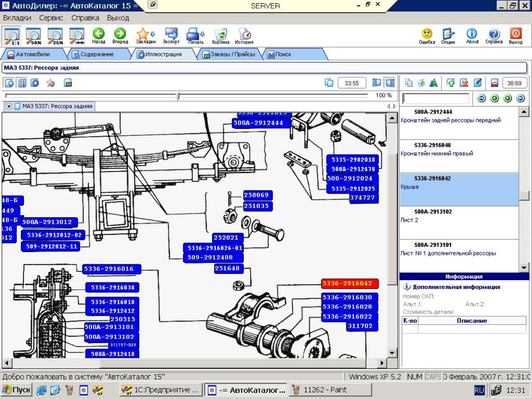Toggle the right tree layout icon
532x399 pixels.
coord(390,83)
